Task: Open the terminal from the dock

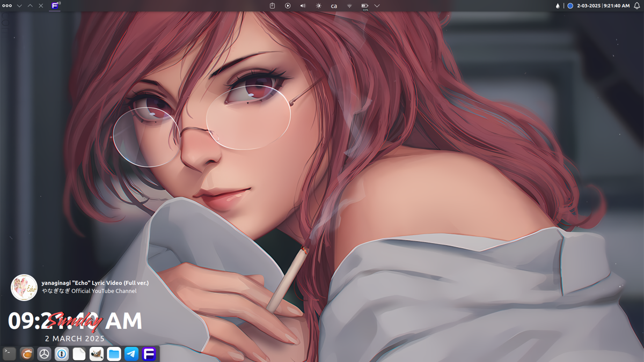Action: (9, 353)
